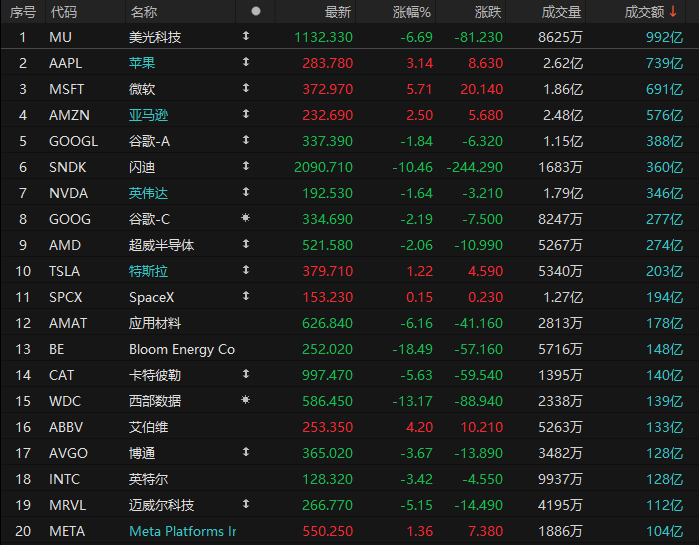Click the 英特尔 stock name

pos(148,479)
